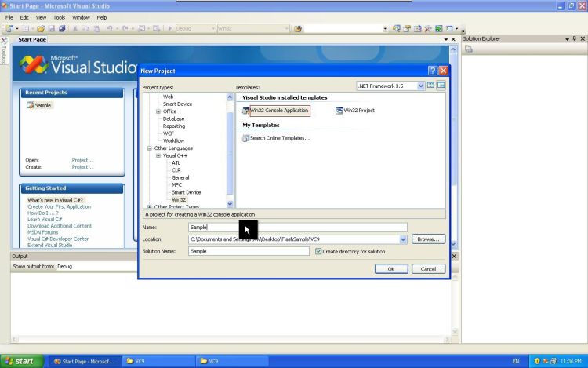Open the Solution Explorer window position dropdown
Viewport: 588px width, 368px height.
pos(567,39)
